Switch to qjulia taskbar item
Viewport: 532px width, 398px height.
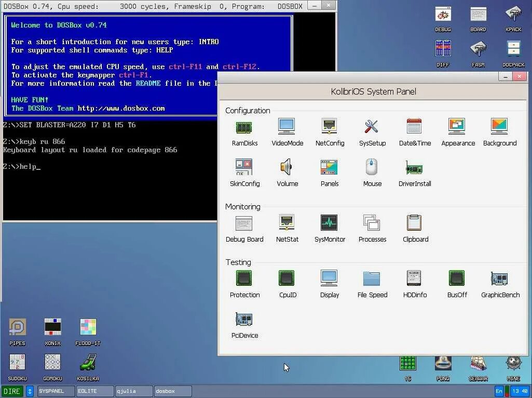tap(134, 391)
